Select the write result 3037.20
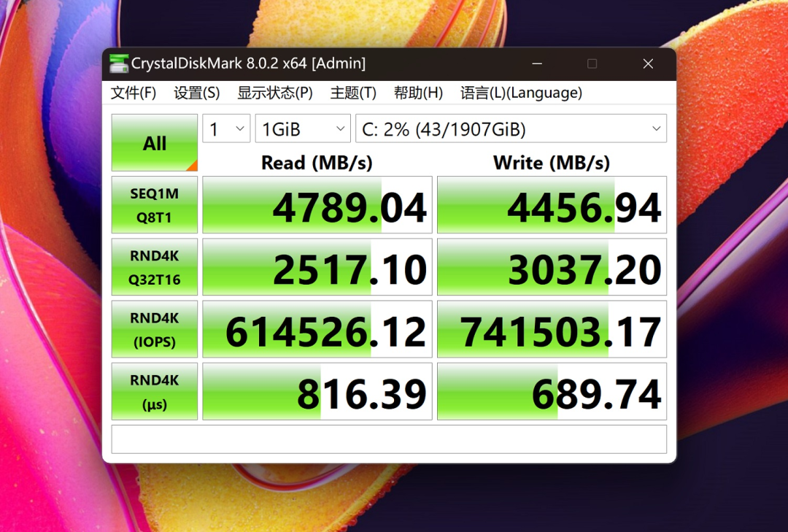The height and width of the screenshot is (532, 788). click(552, 267)
